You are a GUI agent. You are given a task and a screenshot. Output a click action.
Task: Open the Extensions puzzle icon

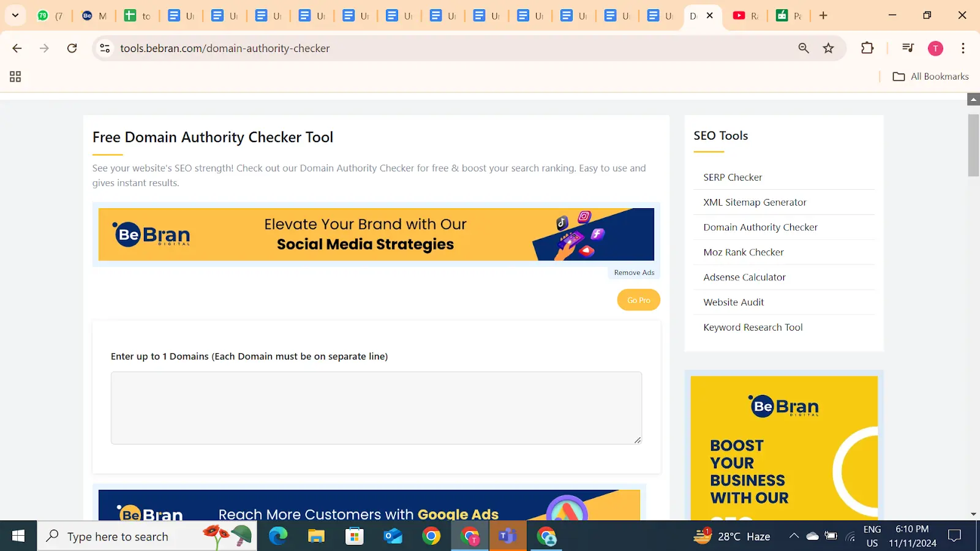coord(867,48)
